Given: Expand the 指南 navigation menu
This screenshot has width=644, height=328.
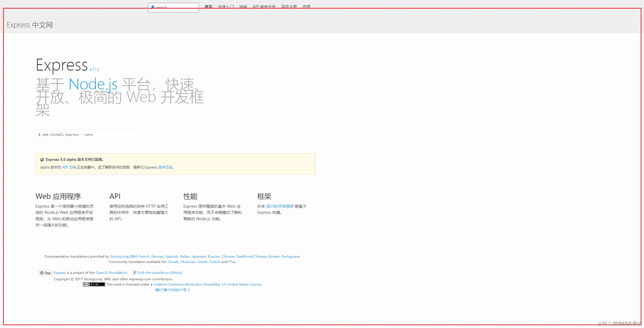Looking at the screenshot, I should tap(243, 6).
